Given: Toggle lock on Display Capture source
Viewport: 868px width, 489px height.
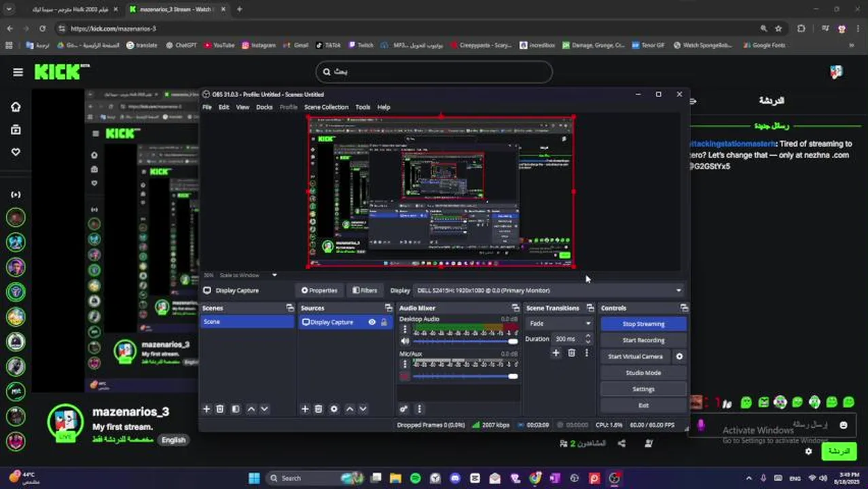Looking at the screenshot, I should [384, 322].
